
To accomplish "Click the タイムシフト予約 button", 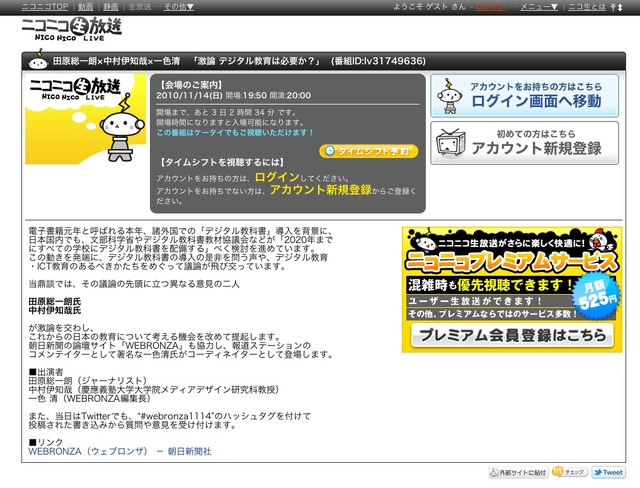I will (369, 151).
